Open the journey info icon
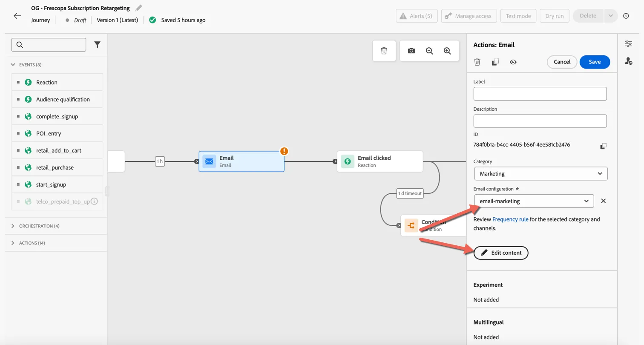 [626, 16]
